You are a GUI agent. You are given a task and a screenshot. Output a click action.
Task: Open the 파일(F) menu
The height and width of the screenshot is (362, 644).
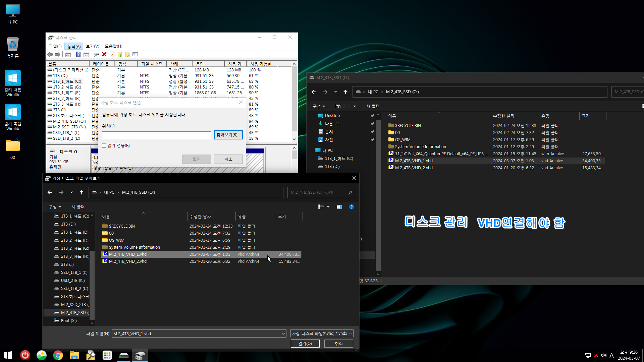[x=55, y=46]
